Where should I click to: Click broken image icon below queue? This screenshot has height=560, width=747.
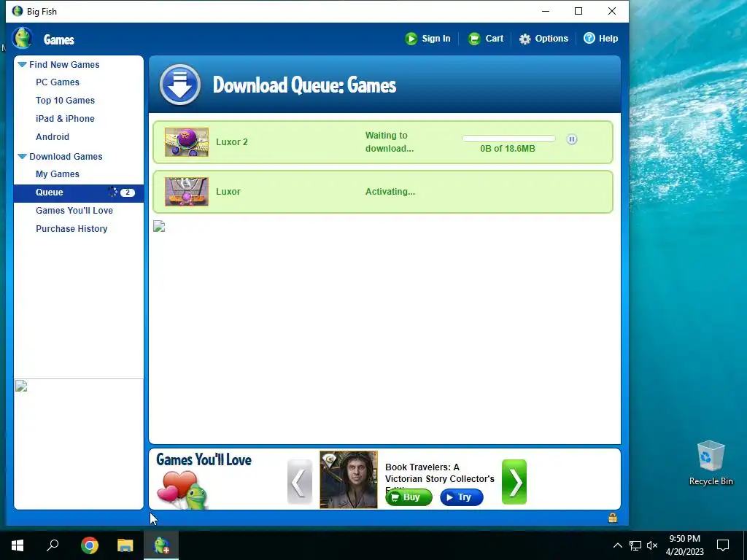point(159,226)
